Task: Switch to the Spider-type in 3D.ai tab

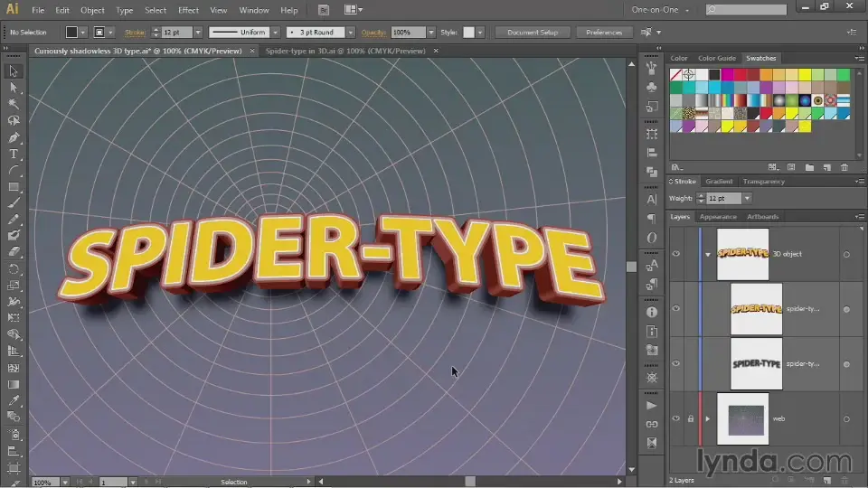Action: pos(344,52)
